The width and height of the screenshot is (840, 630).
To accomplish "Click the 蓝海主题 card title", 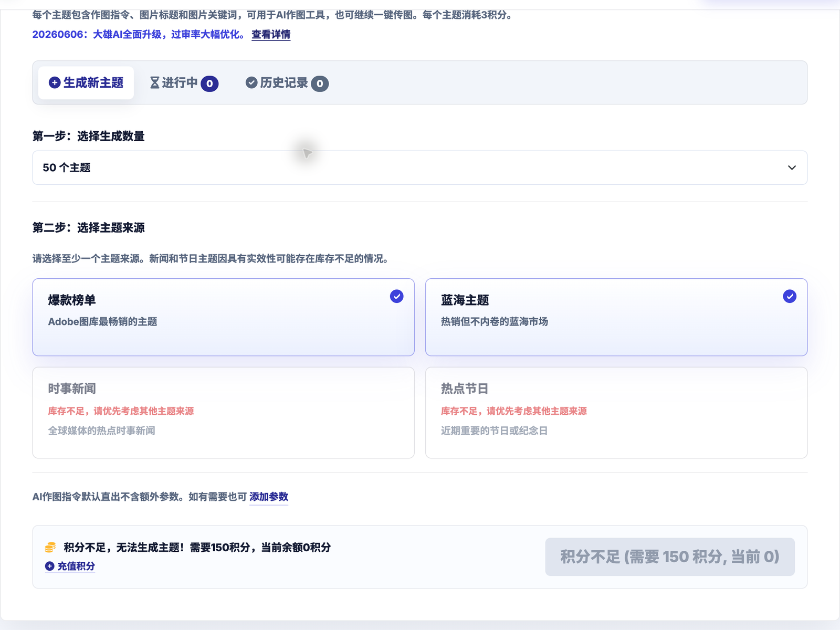I will pyautogui.click(x=465, y=300).
